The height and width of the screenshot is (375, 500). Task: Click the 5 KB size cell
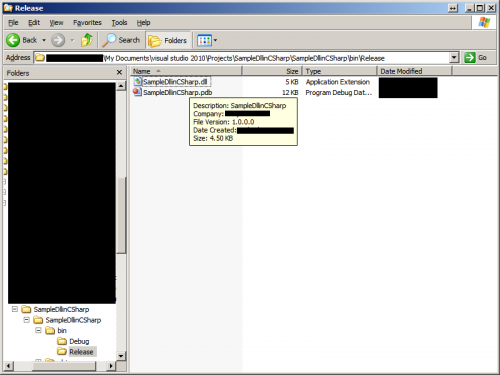pos(292,82)
